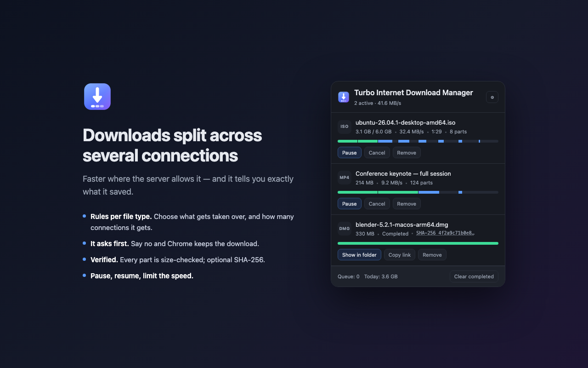Click 'Pause, resume, limit the speed.' bullet
This screenshot has width=588, height=368.
point(142,276)
